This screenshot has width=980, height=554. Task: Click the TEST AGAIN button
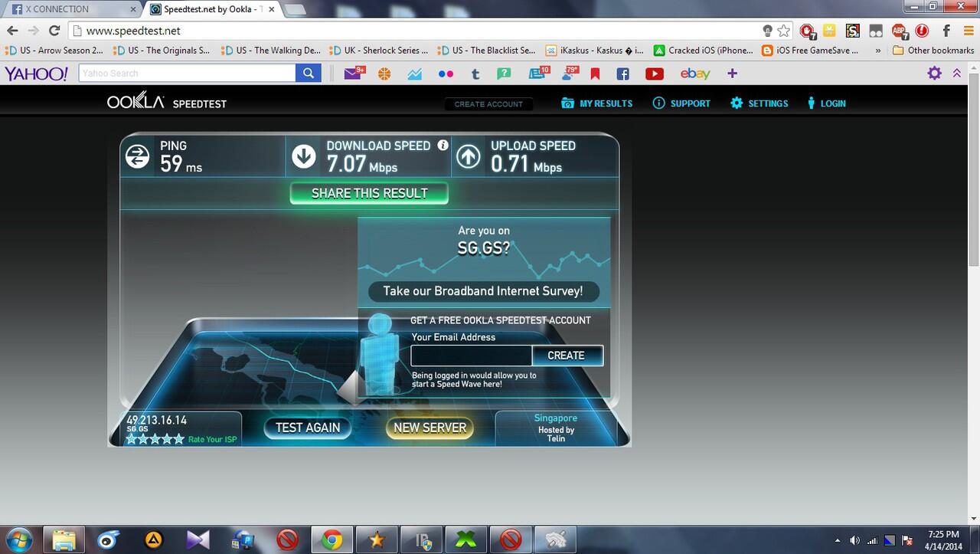click(x=307, y=428)
